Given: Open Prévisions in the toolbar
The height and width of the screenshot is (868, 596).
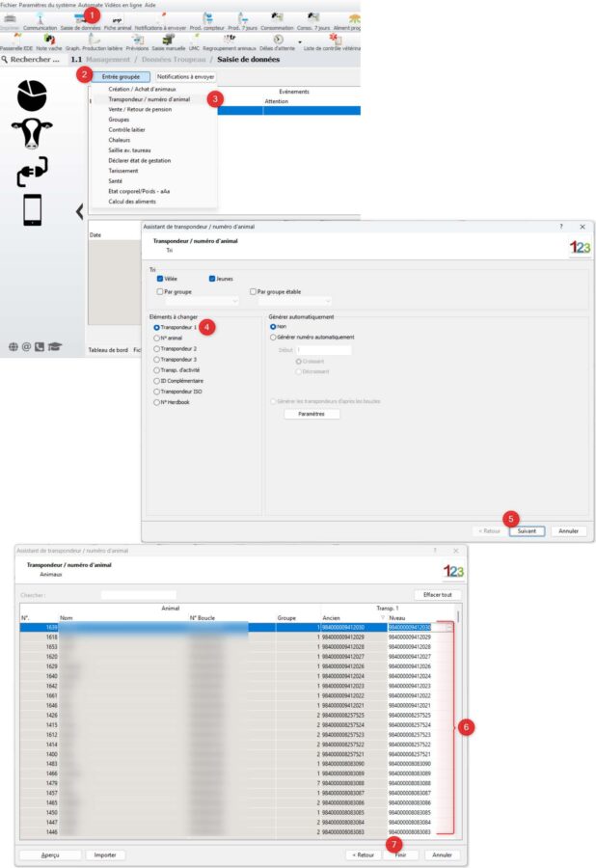Looking at the screenshot, I should point(137,42).
